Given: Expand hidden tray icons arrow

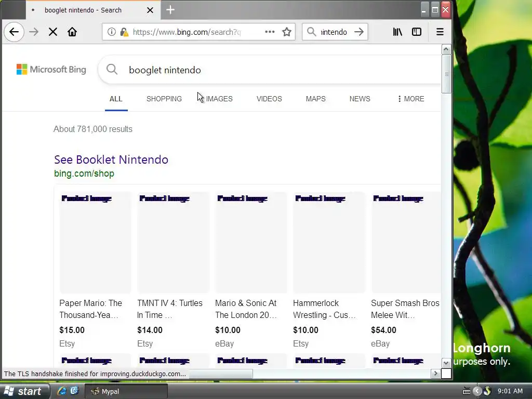Looking at the screenshot, I should coord(477,391).
